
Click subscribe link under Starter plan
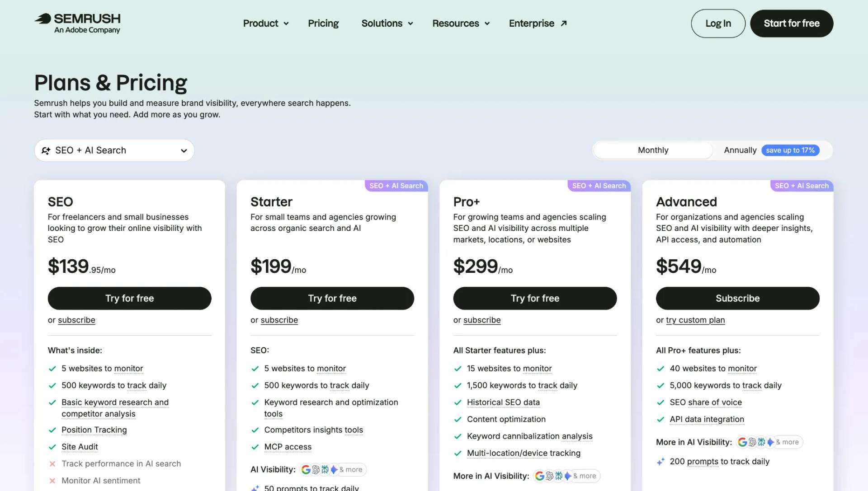279,320
